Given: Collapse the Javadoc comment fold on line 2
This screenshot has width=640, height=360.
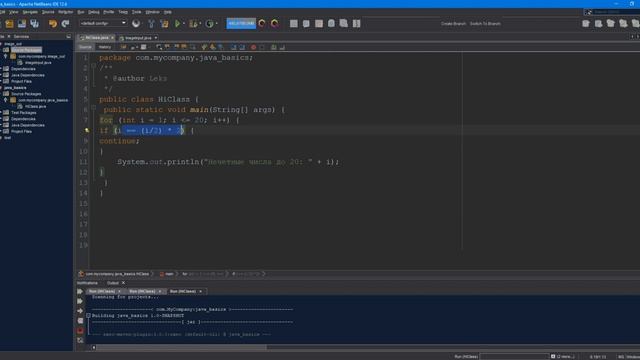Looking at the screenshot, I should click(x=93, y=66).
